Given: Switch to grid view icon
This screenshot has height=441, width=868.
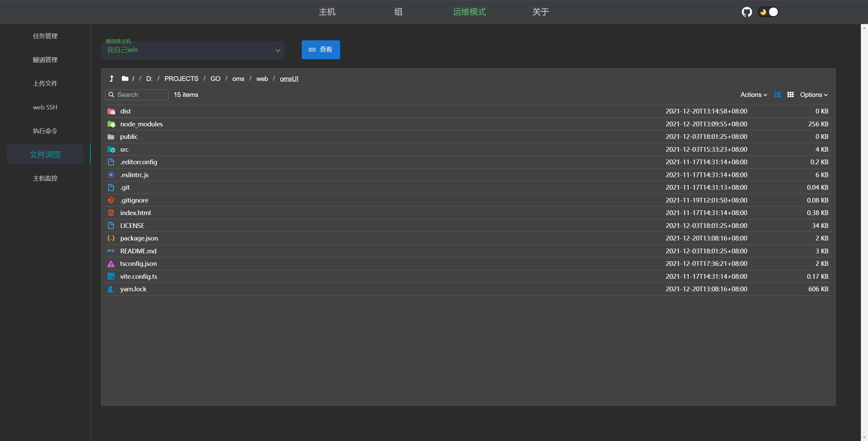Looking at the screenshot, I should [x=790, y=95].
